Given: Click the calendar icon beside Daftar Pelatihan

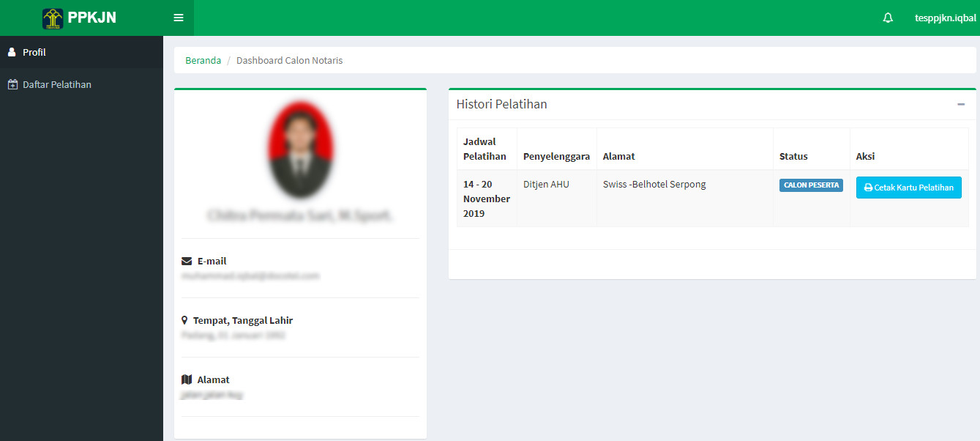Looking at the screenshot, I should pos(12,85).
